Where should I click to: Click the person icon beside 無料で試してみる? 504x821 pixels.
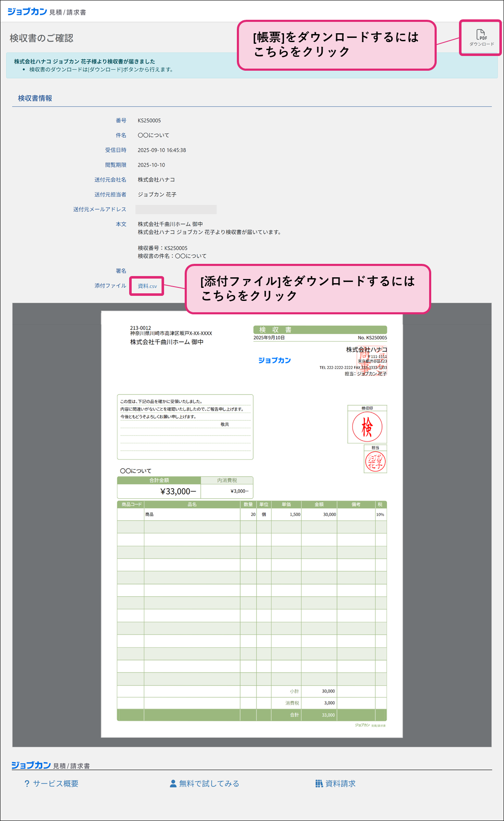pyautogui.click(x=173, y=784)
